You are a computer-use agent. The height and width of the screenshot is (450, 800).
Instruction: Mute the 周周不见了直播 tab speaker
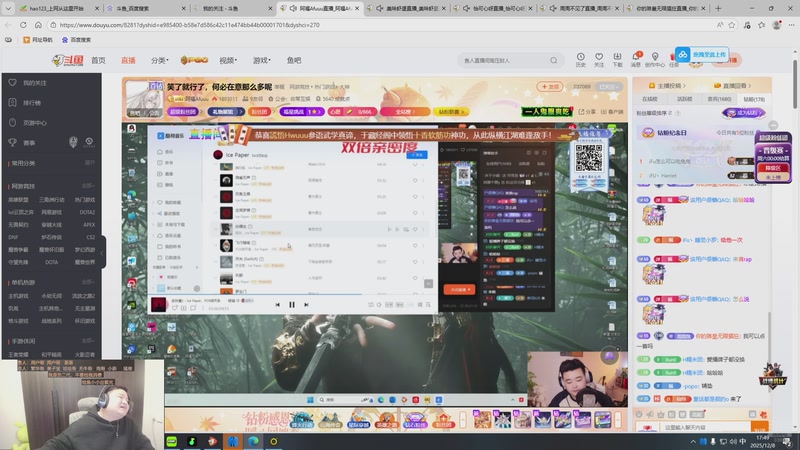[x=553, y=9]
